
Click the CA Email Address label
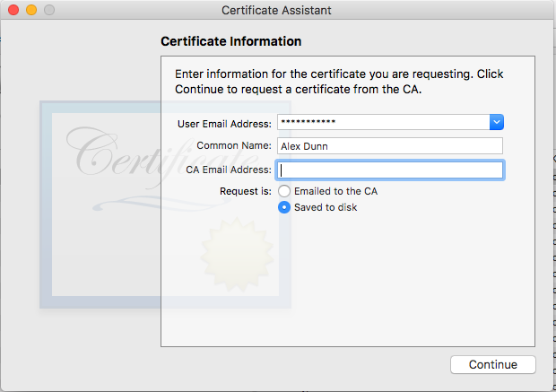tap(228, 170)
